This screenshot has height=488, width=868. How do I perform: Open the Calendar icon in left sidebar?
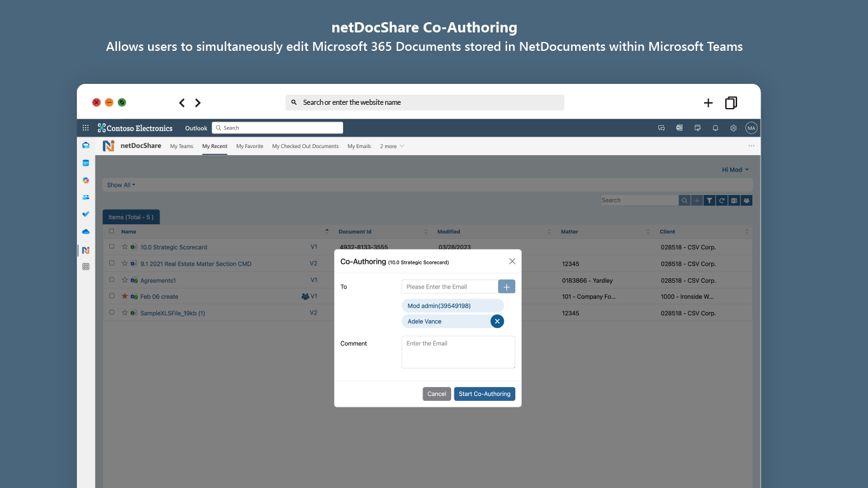point(86,163)
